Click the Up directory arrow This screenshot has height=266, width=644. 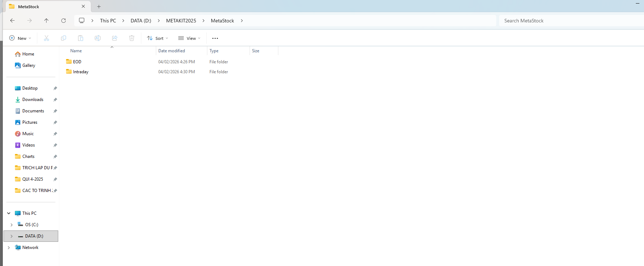[47, 21]
